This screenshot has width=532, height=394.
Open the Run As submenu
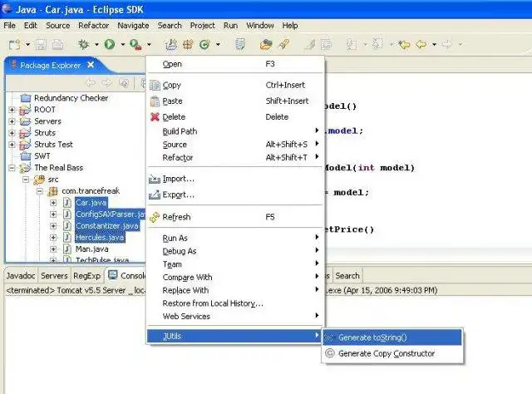(x=235, y=239)
